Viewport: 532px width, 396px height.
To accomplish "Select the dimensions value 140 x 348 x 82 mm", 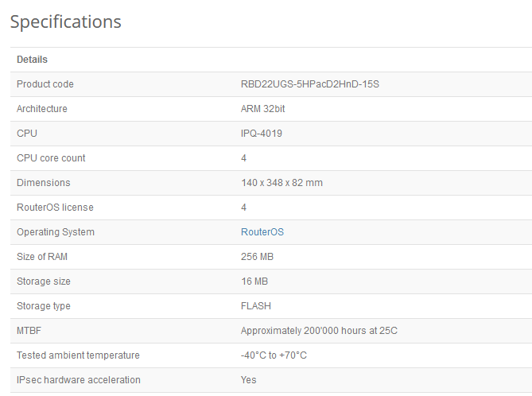I will [282, 183].
